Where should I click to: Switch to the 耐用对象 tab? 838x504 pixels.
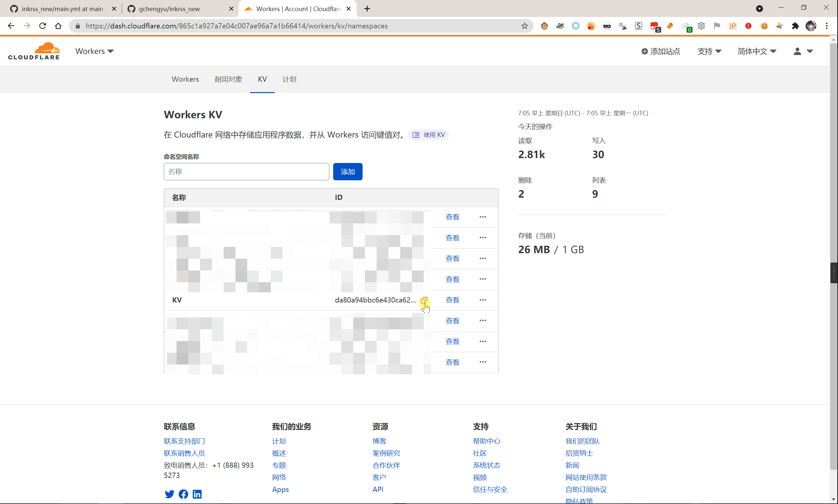pyautogui.click(x=229, y=79)
